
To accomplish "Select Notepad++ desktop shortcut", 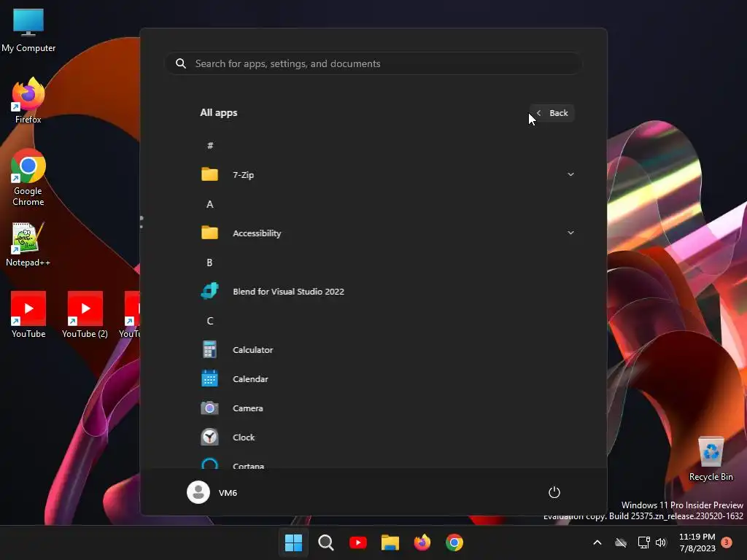I will pos(28,244).
